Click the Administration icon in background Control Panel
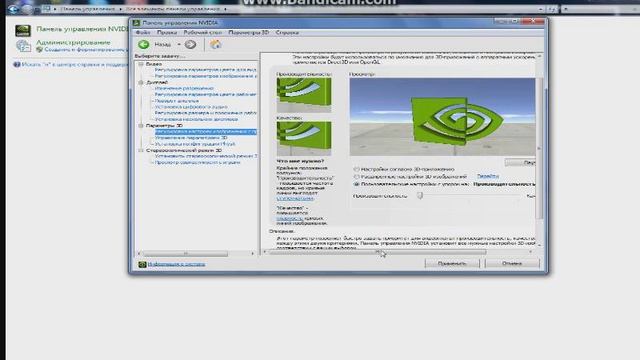The image size is (640, 360). tap(23, 46)
